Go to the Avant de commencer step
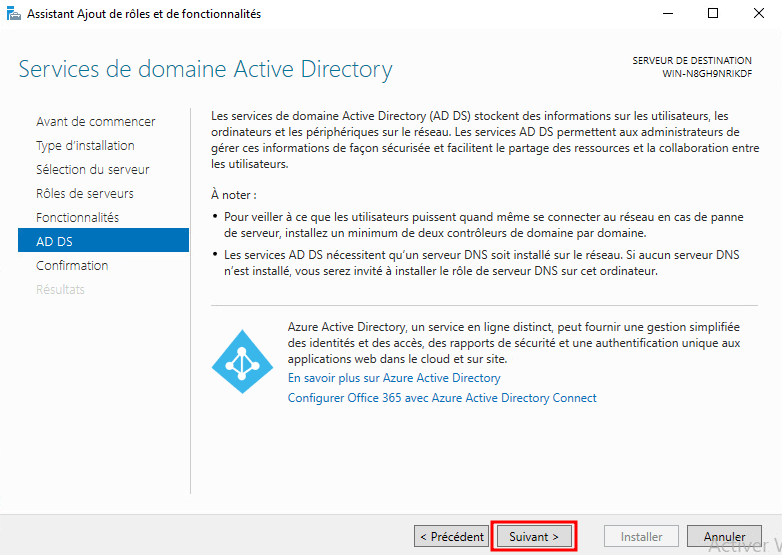 tap(95, 121)
